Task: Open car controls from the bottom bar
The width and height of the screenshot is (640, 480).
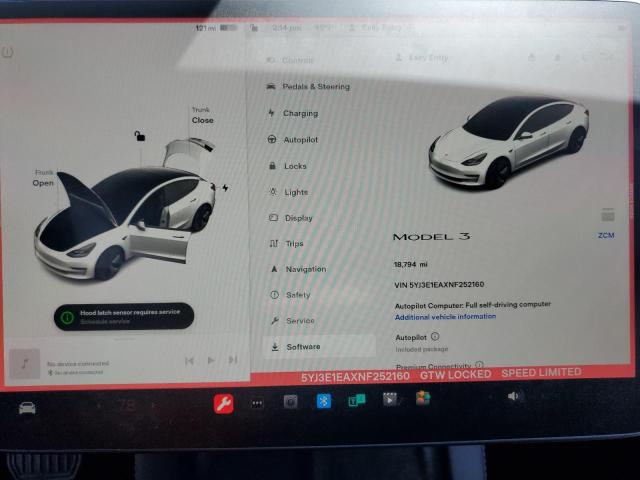Action: click(x=27, y=407)
